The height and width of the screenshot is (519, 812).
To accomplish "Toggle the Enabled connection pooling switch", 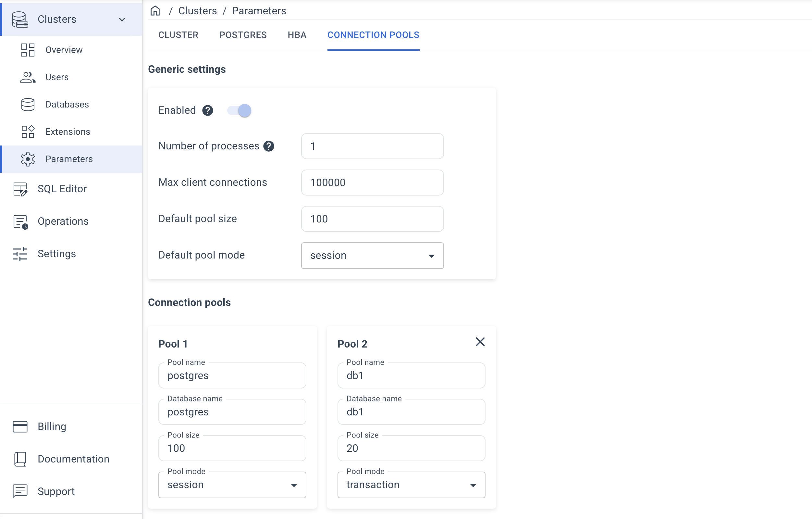I will [x=240, y=110].
